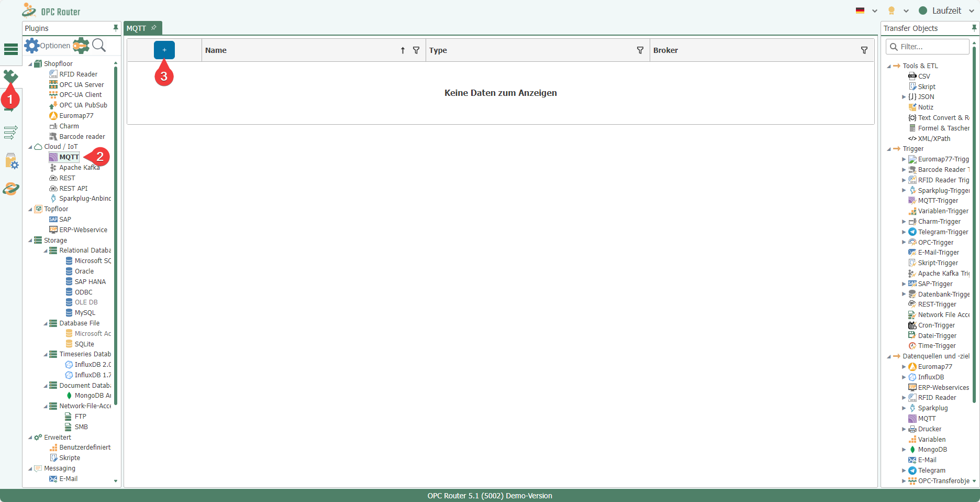Open the language flag dropdown
Screen dimensions: 980x502
click(866, 10)
